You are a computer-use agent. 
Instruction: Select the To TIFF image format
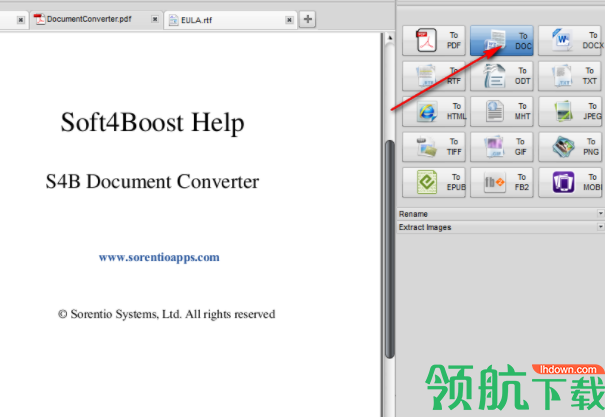[434, 147]
